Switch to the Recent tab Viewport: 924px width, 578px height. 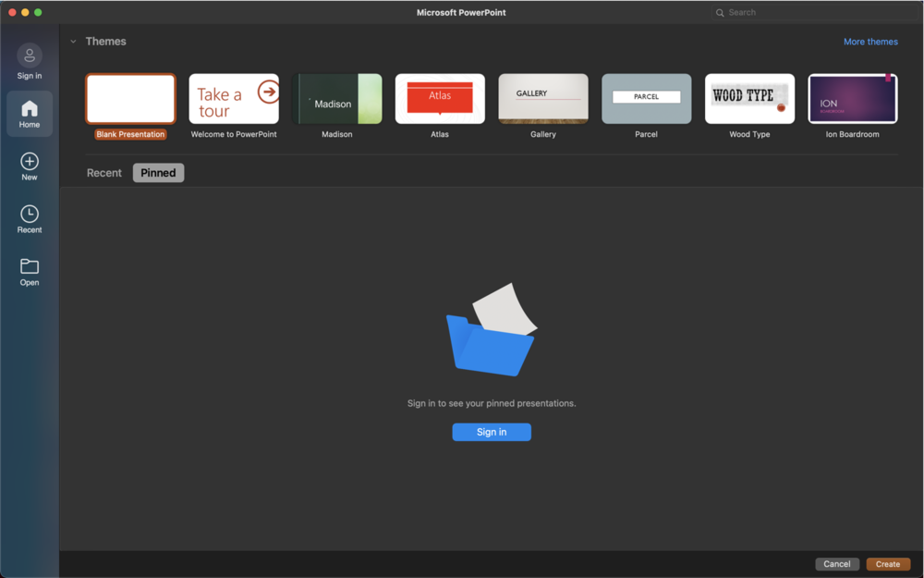click(x=103, y=172)
